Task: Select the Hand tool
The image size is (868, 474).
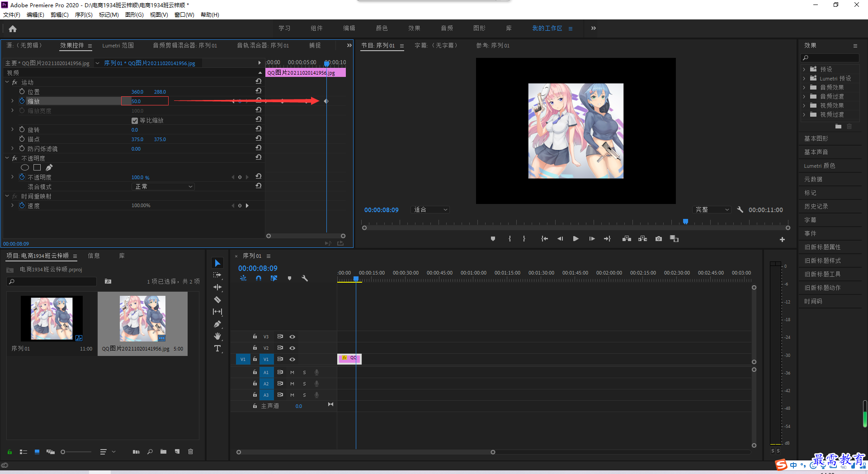Action: point(217,336)
